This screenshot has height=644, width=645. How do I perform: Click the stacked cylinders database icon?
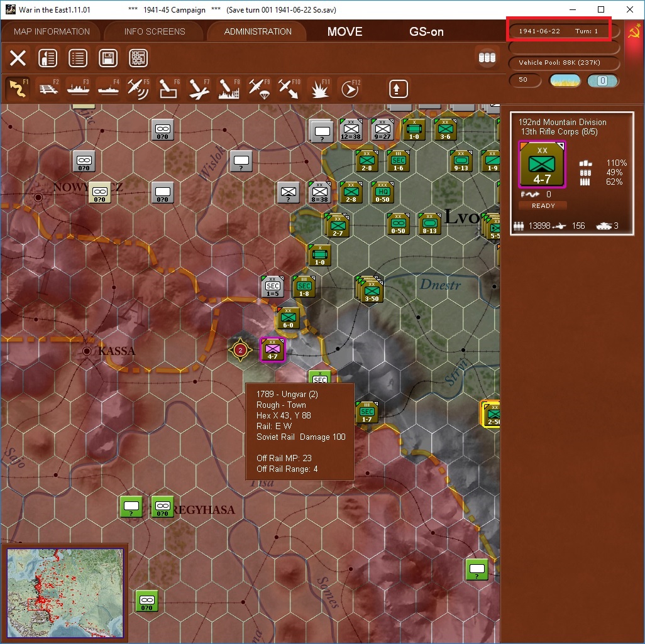tap(487, 58)
